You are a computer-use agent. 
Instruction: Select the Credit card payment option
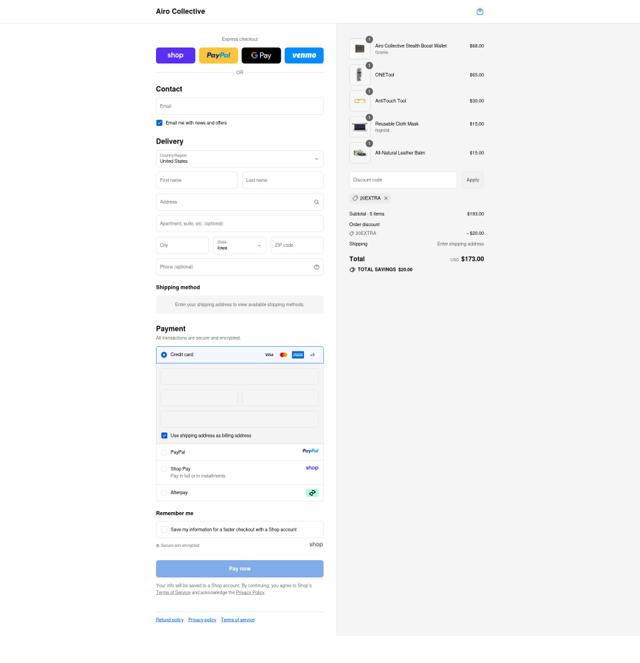pyautogui.click(x=164, y=355)
